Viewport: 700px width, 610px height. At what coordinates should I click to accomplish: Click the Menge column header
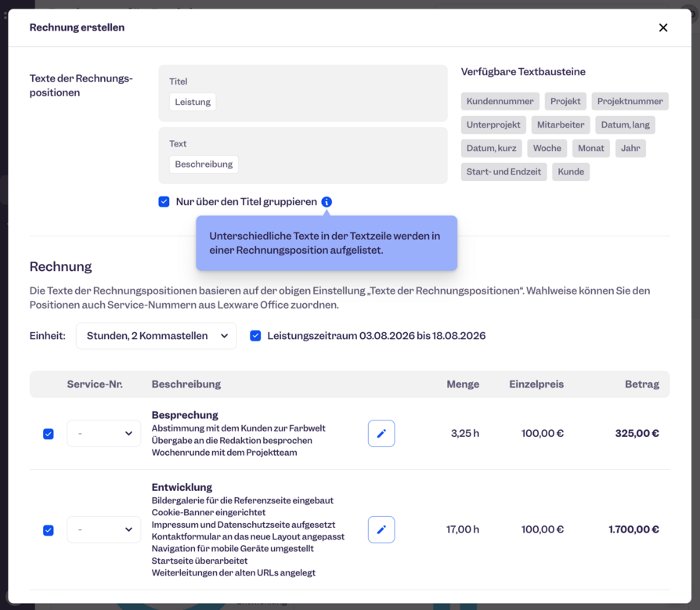463,384
